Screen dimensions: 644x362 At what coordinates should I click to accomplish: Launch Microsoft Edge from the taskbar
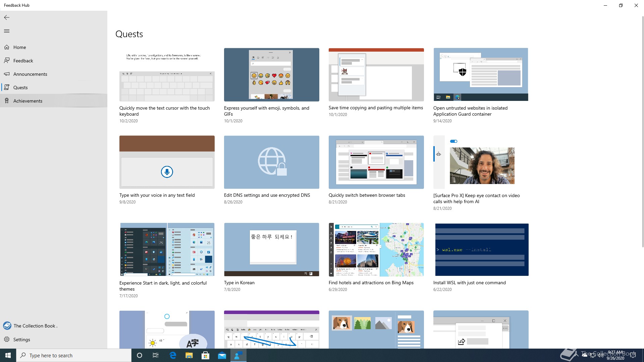click(173, 355)
